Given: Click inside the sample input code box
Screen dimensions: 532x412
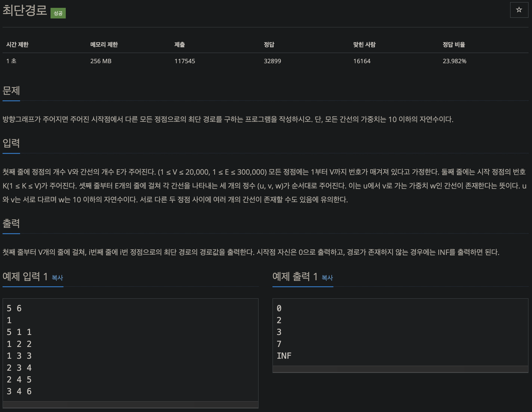Looking at the screenshot, I should [x=130, y=350].
